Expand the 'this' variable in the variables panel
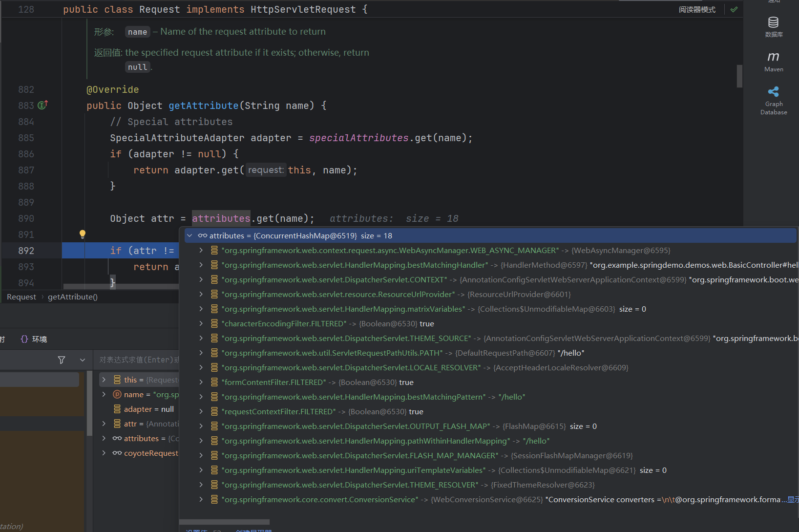The height and width of the screenshot is (532, 799). pyautogui.click(x=104, y=380)
